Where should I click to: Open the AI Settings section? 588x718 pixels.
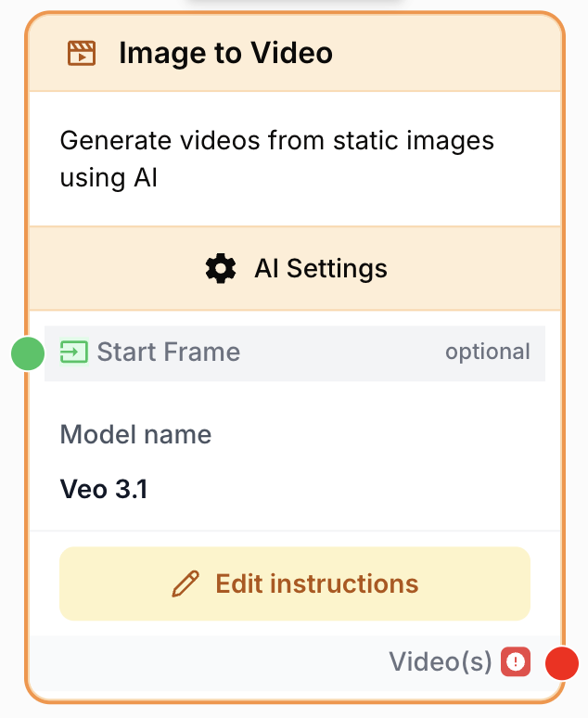pyautogui.click(x=295, y=268)
